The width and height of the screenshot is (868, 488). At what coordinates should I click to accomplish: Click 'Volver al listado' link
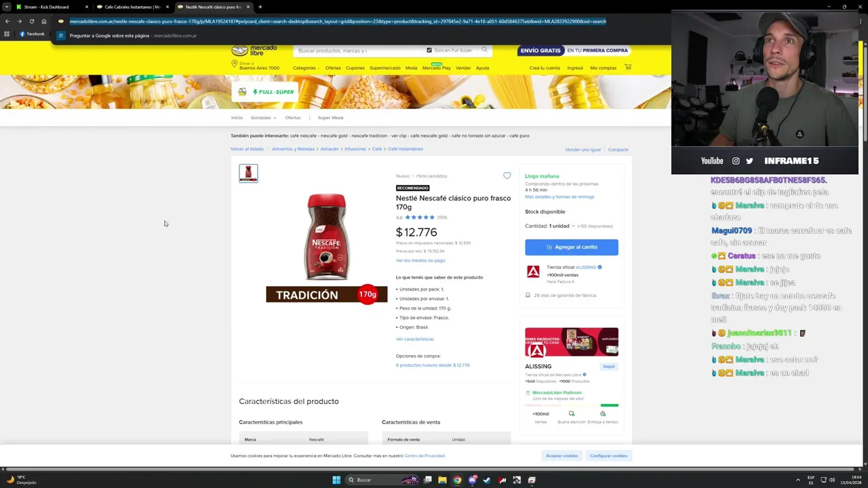click(247, 149)
